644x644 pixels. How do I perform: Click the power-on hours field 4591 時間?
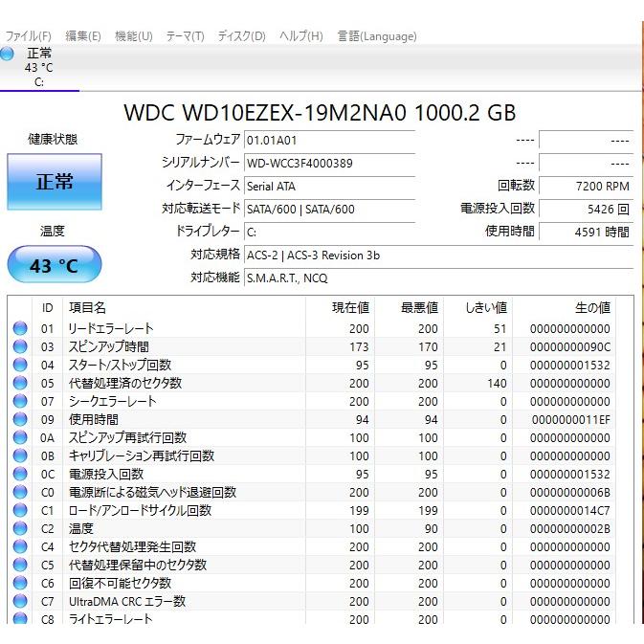tap(586, 233)
